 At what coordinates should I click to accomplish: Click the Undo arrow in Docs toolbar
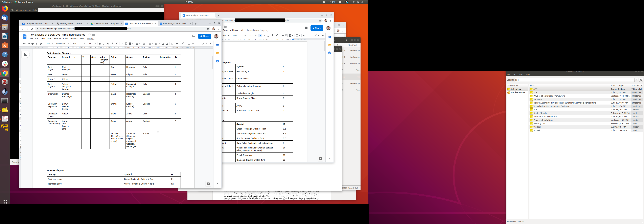tap(24, 44)
